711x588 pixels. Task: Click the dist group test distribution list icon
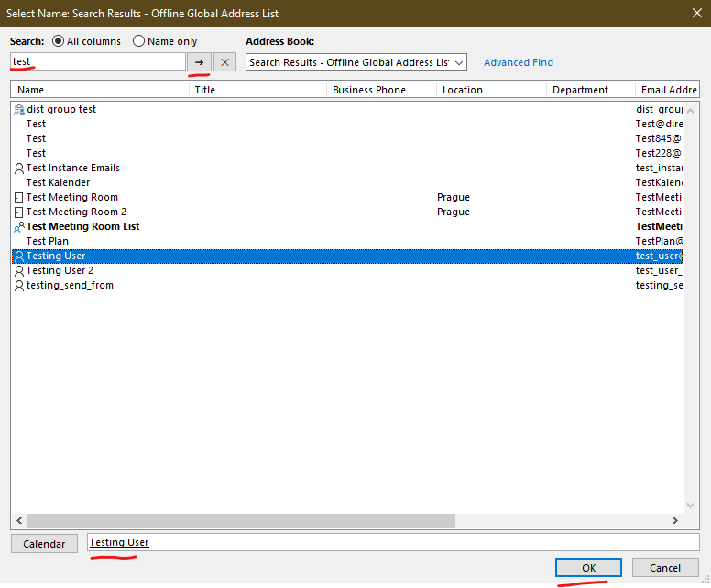(19, 110)
